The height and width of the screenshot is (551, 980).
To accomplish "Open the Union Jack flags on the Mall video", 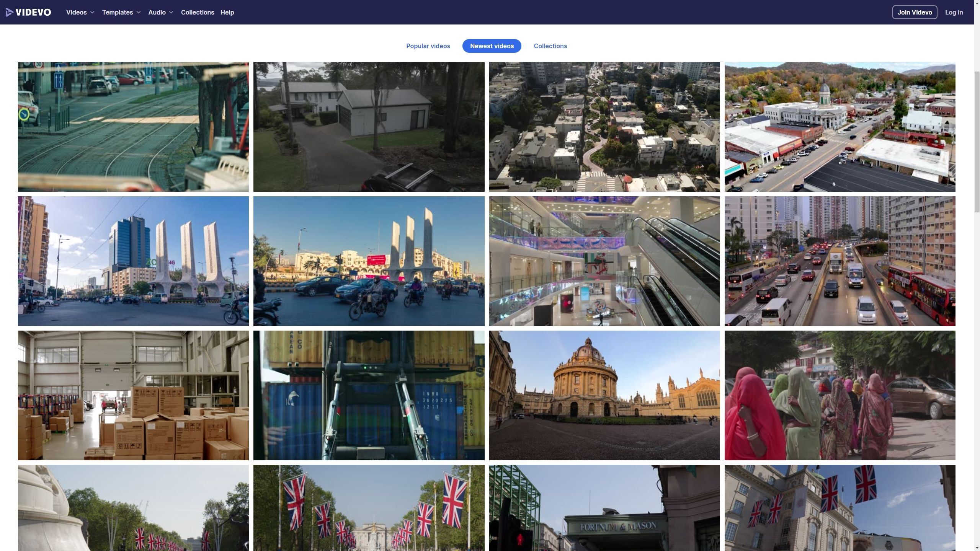I will (x=369, y=508).
